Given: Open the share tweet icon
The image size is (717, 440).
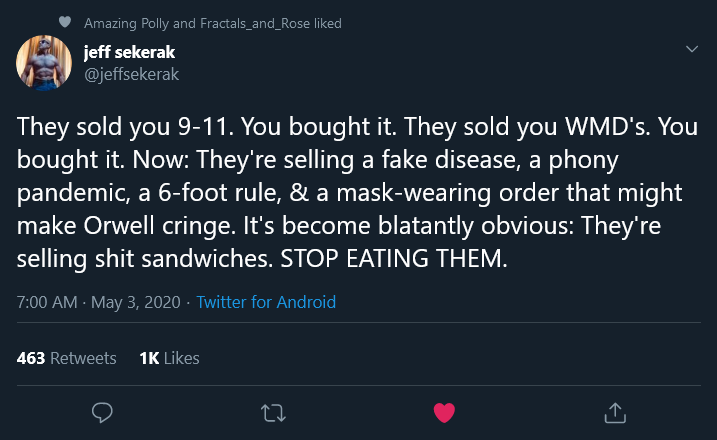Looking at the screenshot, I should [615, 411].
